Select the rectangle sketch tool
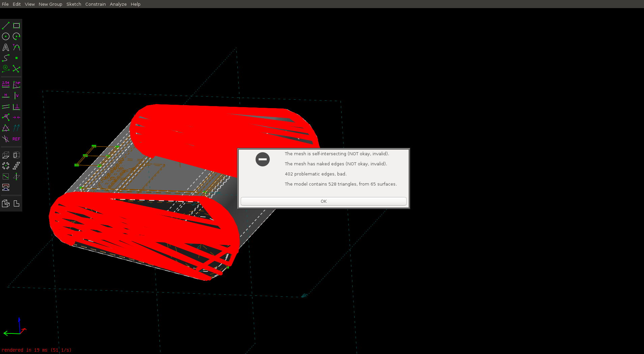This screenshot has height=354, width=644. coord(17,26)
